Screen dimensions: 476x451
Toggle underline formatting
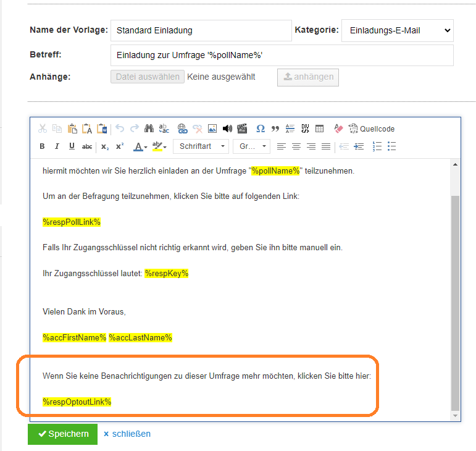click(72, 146)
